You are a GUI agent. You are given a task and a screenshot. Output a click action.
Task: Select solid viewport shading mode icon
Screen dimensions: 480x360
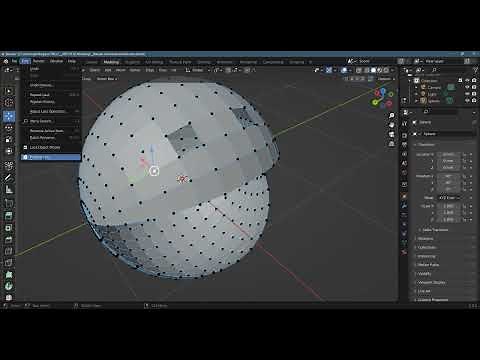tap(373, 70)
